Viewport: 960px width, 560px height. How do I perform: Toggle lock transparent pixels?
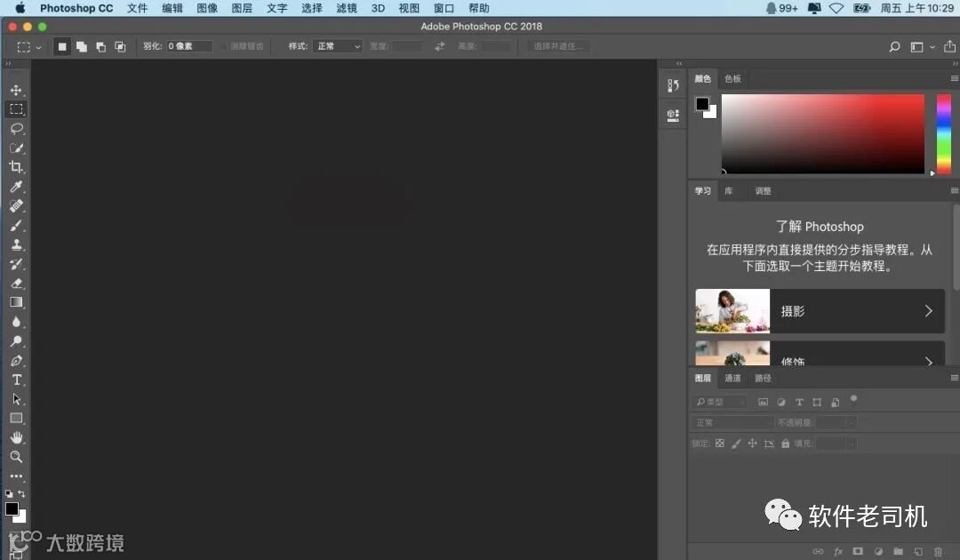720,443
